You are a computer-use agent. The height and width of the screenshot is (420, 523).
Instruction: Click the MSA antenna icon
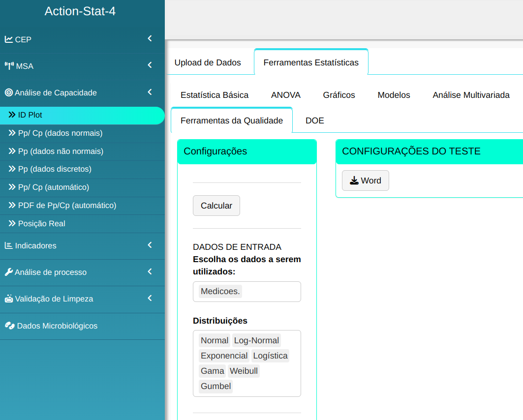[x=9, y=66]
